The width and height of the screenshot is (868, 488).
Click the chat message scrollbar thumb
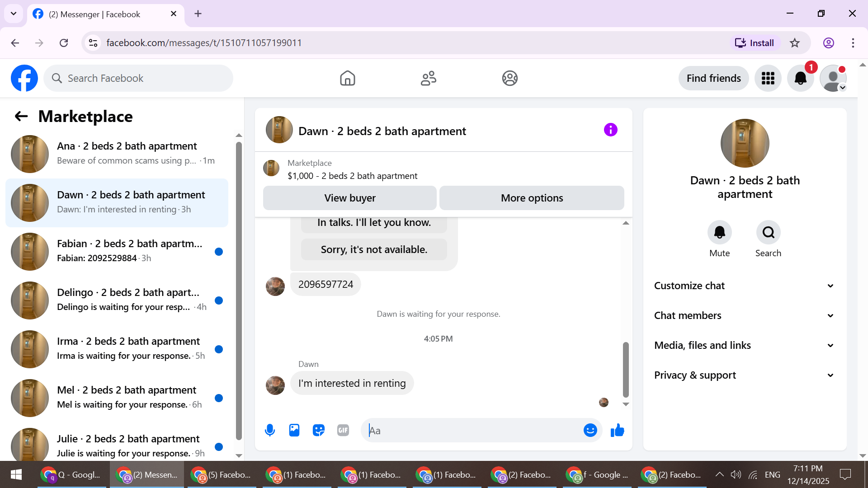click(626, 370)
